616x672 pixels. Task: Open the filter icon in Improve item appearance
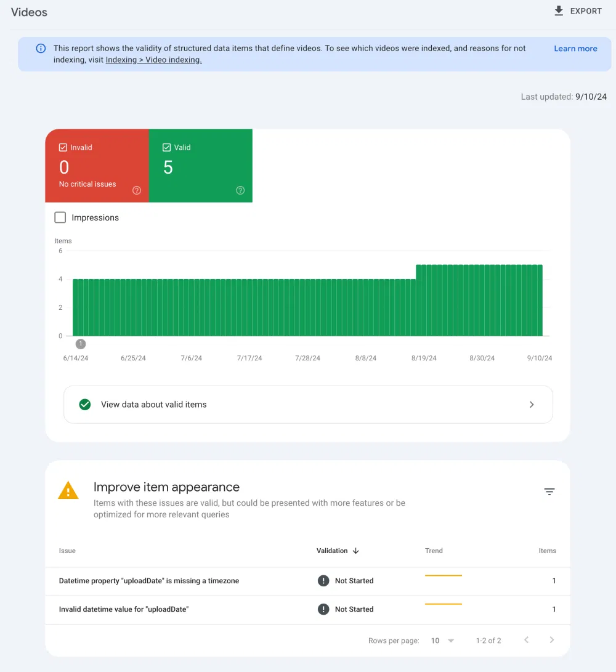click(549, 492)
